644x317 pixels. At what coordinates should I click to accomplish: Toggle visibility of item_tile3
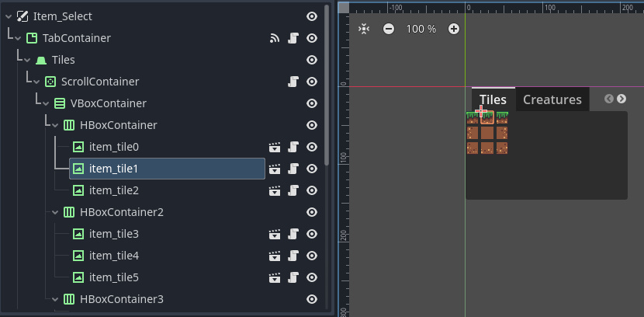[312, 235]
